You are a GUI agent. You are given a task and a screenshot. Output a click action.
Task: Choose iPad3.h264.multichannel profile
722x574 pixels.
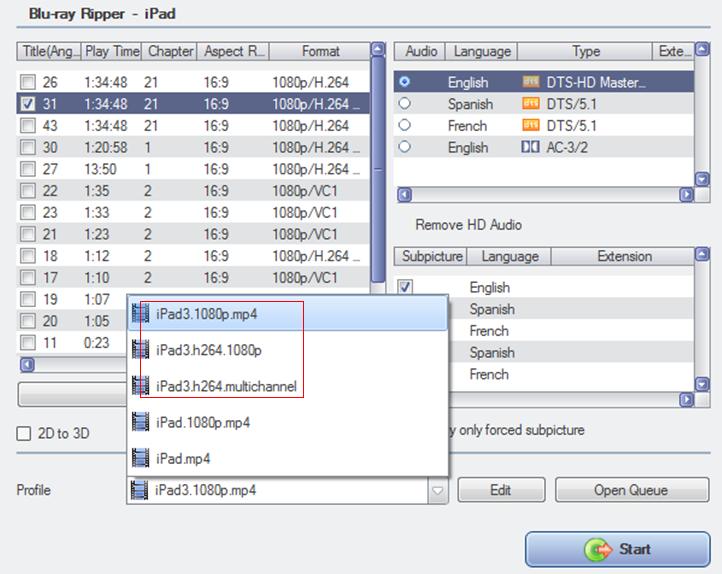287,386
